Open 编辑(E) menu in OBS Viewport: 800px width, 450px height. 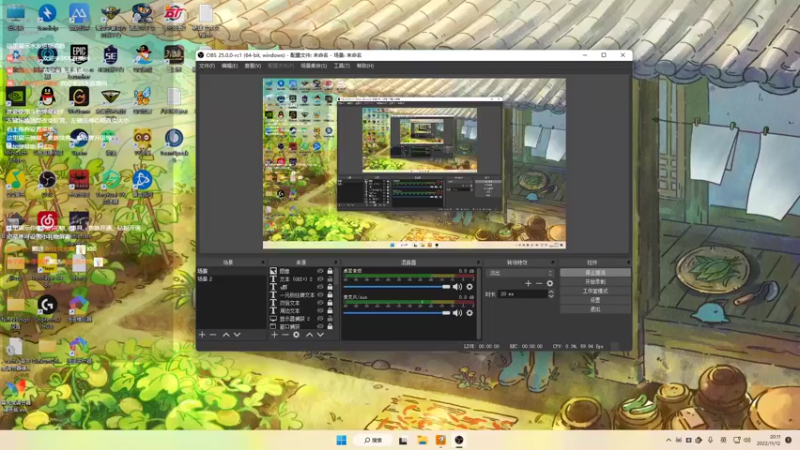(x=230, y=66)
